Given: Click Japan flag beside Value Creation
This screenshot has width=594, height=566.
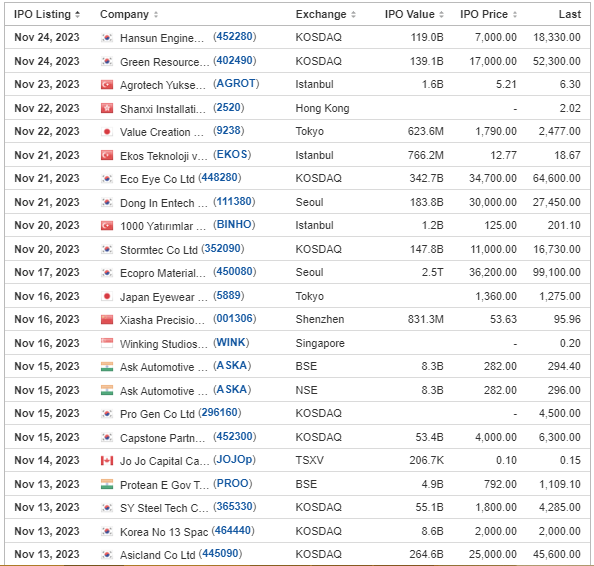Looking at the screenshot, I should pyautogui.click(x=107, y=131).
